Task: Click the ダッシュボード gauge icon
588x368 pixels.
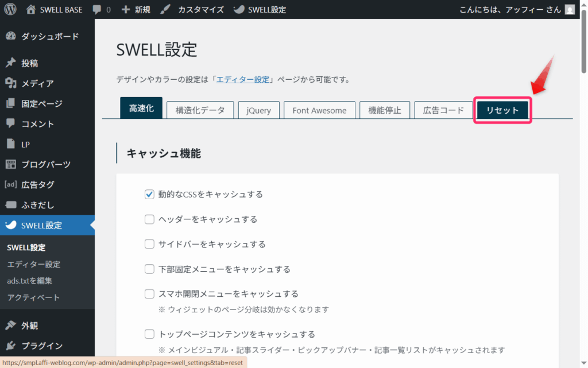Action: [x=11, y=36]
